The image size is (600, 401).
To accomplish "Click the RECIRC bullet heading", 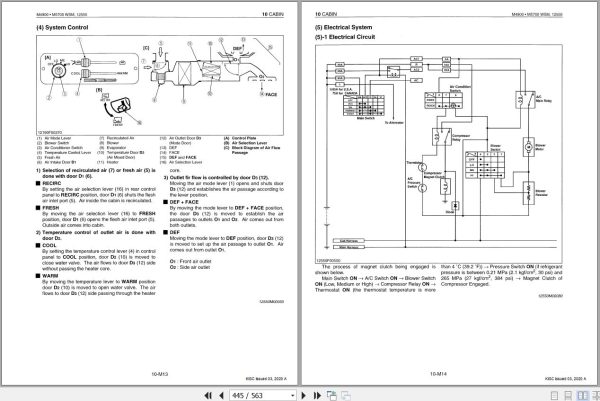I will point(52,184).
